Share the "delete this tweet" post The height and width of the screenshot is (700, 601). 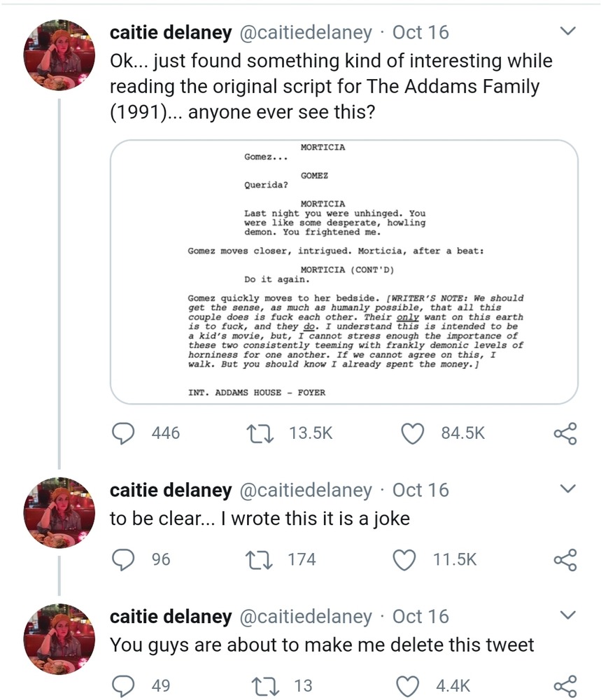click(x=565, y=685)
